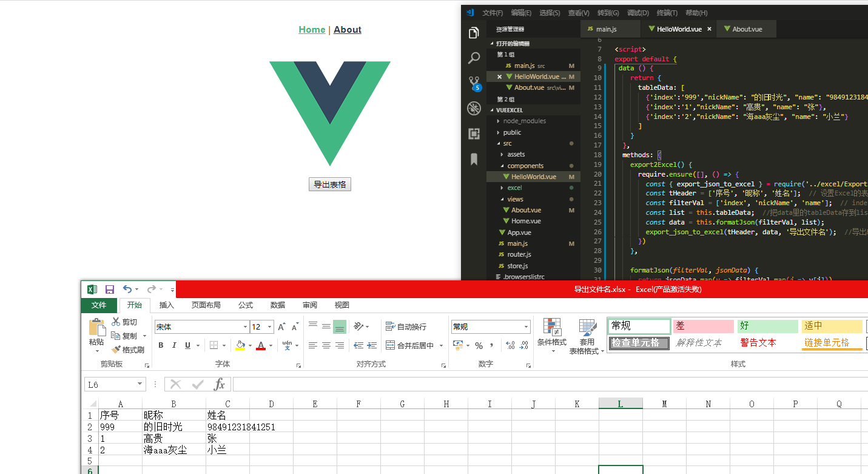Open the font size 12 dropdown
This screenshot has height=474, width=868.
270,327
